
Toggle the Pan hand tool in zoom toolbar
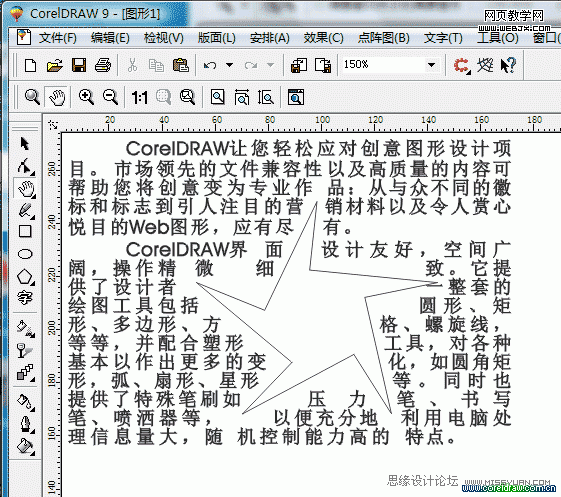57,97
